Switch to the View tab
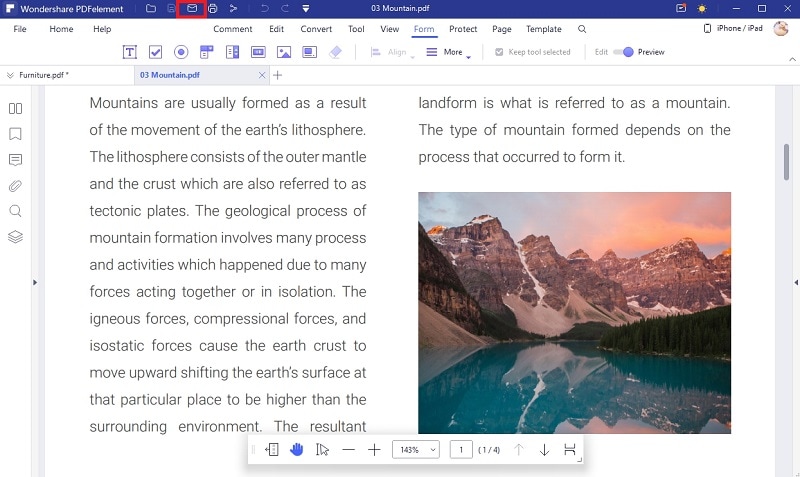The image size is (800, 477). point(389,29)
